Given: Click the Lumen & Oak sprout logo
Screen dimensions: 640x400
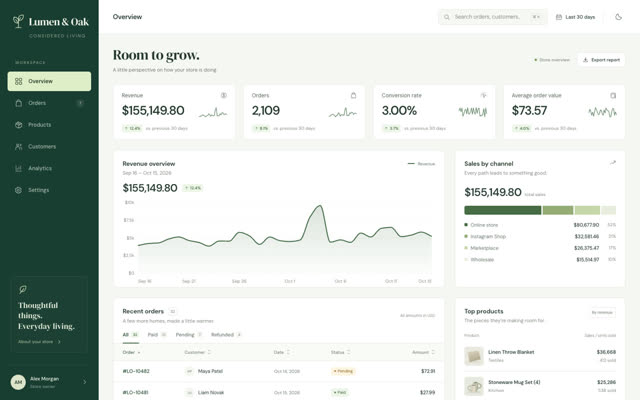Looking at the screenshot, I should 18,21.
